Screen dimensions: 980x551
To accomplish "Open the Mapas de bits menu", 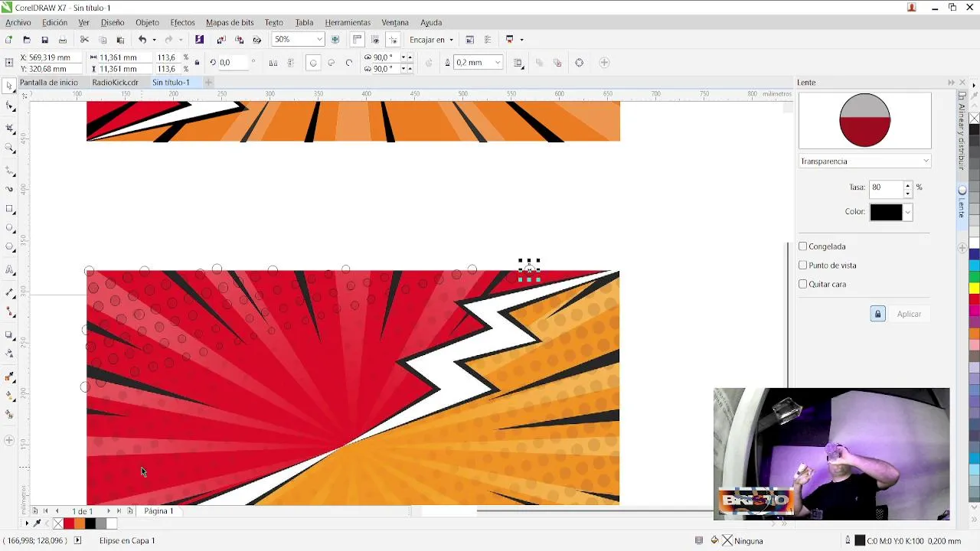I will [230, 22].
